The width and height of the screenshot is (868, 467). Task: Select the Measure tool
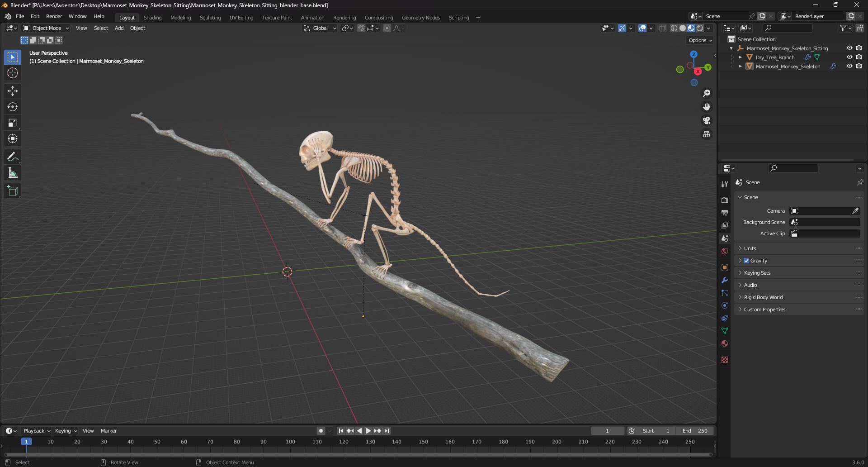[x=13, y=172]
